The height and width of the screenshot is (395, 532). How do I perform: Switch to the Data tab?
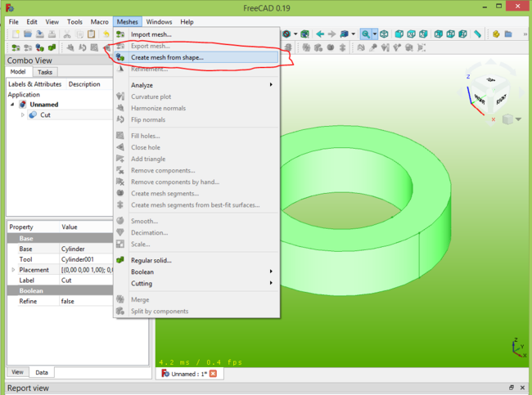tap(41, 372)
